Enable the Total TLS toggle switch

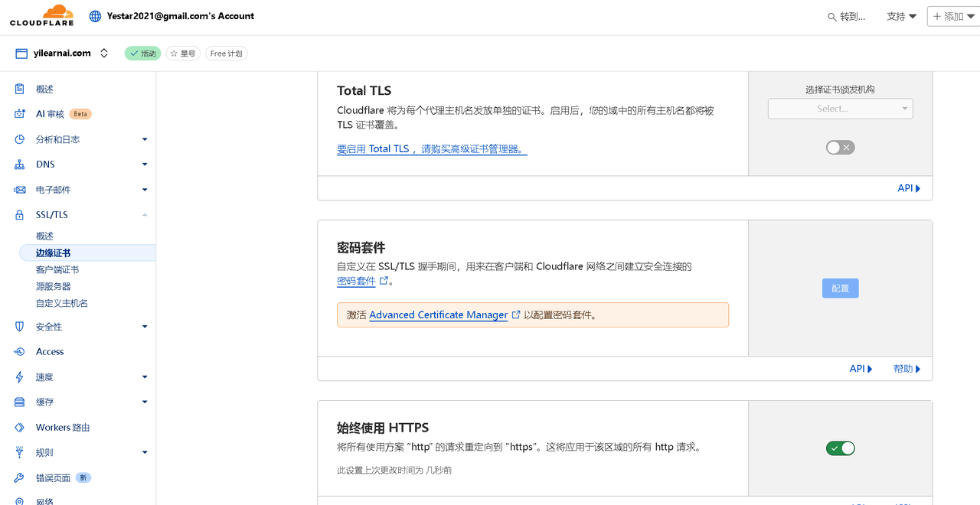tap(840, 148)
